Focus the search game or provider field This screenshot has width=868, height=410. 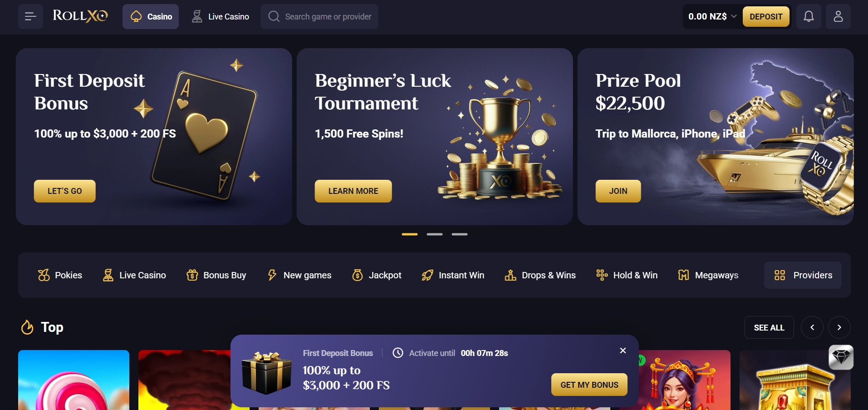[x=319, y=17]
